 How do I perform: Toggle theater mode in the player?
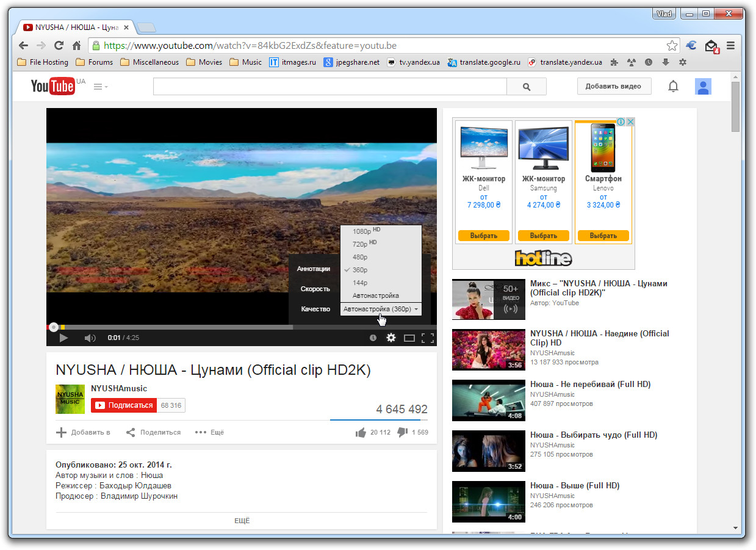click(409, 338)
